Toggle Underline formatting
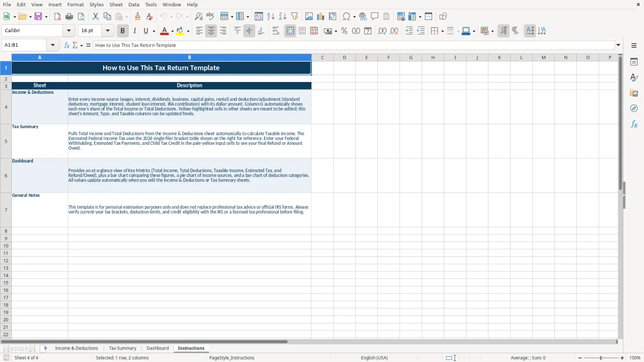Viewport: 644px width, 362px height. click(145, 31)
